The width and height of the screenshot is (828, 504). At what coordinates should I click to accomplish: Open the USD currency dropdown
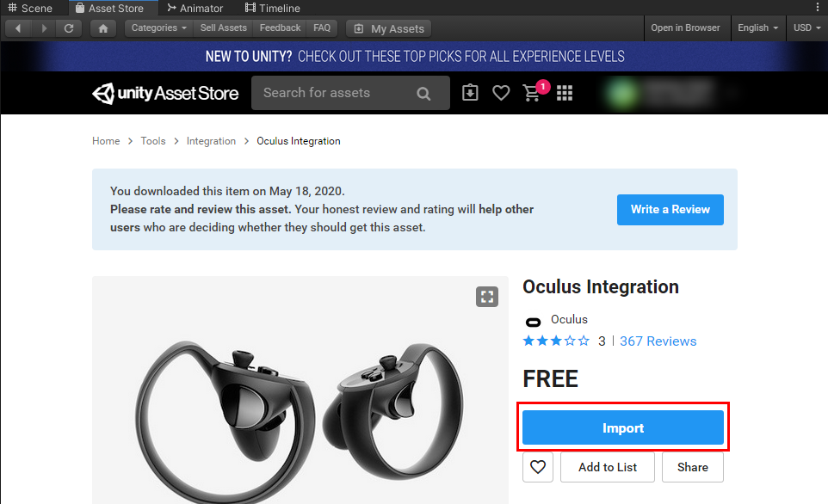807,28
